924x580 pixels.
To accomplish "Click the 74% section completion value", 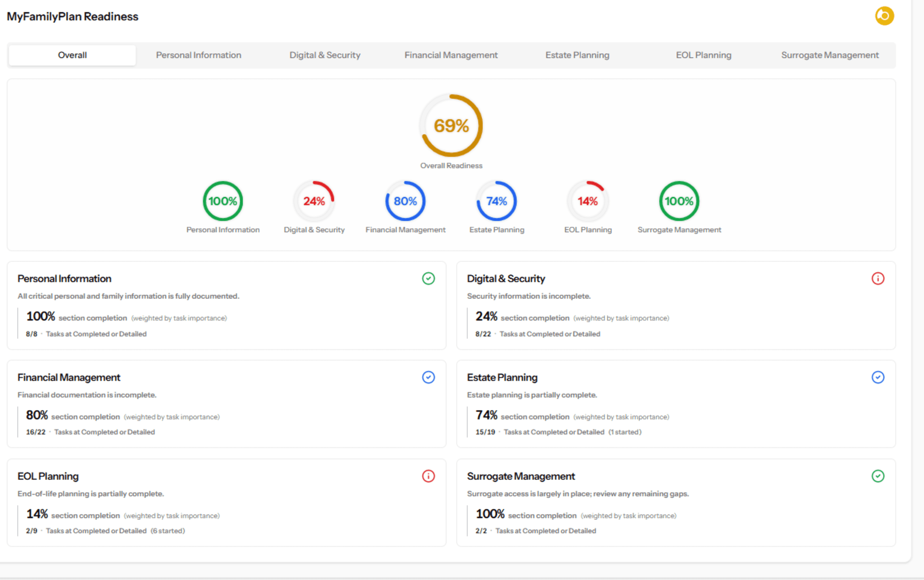I will click(487, 415).
